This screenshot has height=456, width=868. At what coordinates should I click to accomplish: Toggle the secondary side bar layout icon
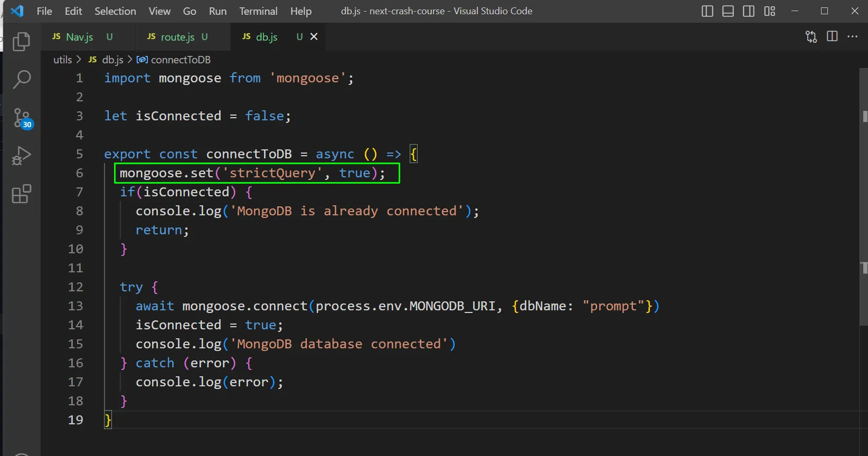click(749, 11)
